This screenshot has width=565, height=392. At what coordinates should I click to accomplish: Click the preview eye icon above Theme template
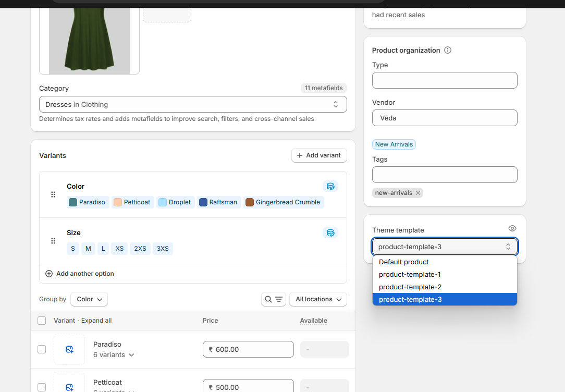[x=512, y=228]
